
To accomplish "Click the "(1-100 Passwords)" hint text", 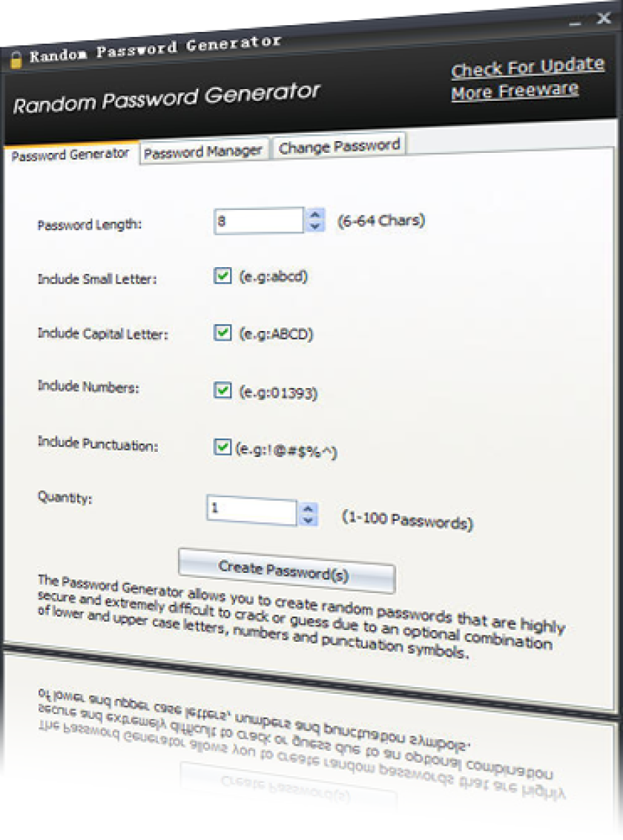I will click(x=407, y=519).
